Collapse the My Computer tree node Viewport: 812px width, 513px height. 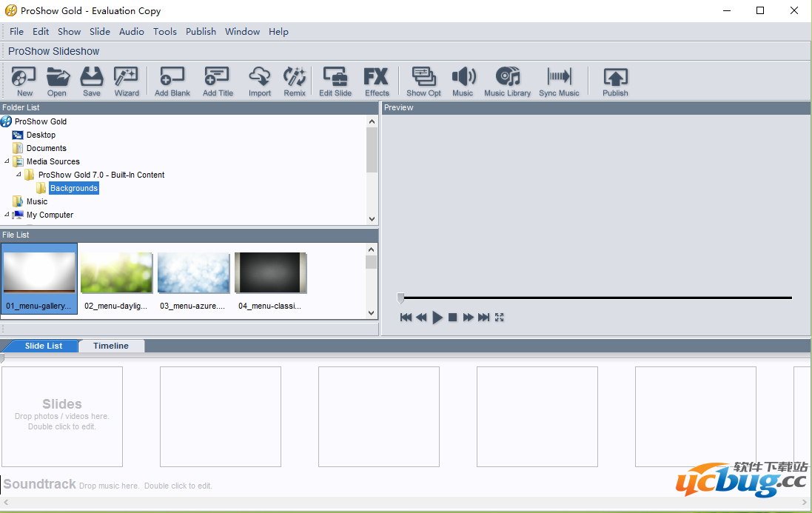tap(7, 215)
